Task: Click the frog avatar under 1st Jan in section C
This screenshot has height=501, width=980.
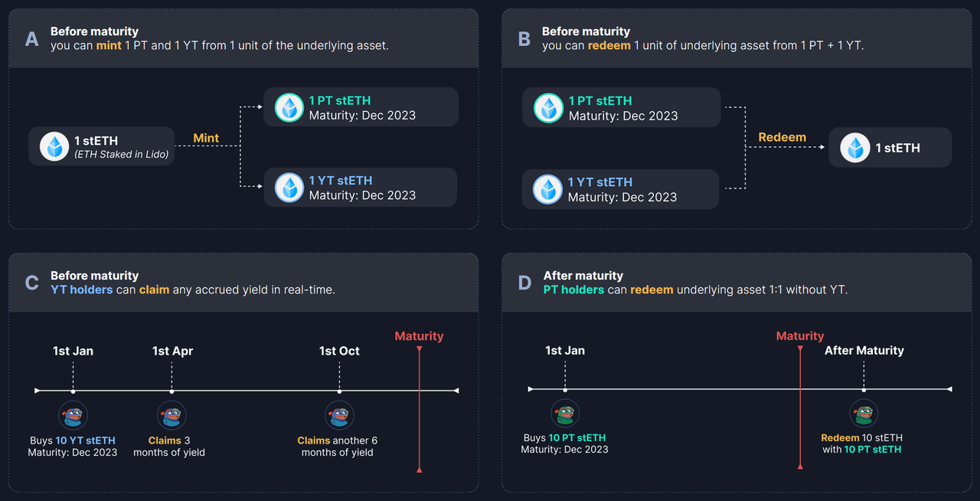Action: click(x=73, y=416)
